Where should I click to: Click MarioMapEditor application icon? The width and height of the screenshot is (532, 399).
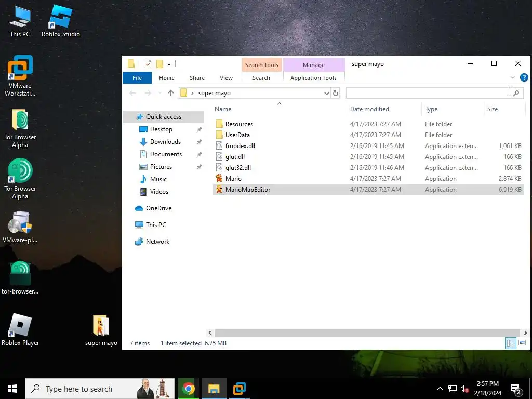(x=219, y=189)
